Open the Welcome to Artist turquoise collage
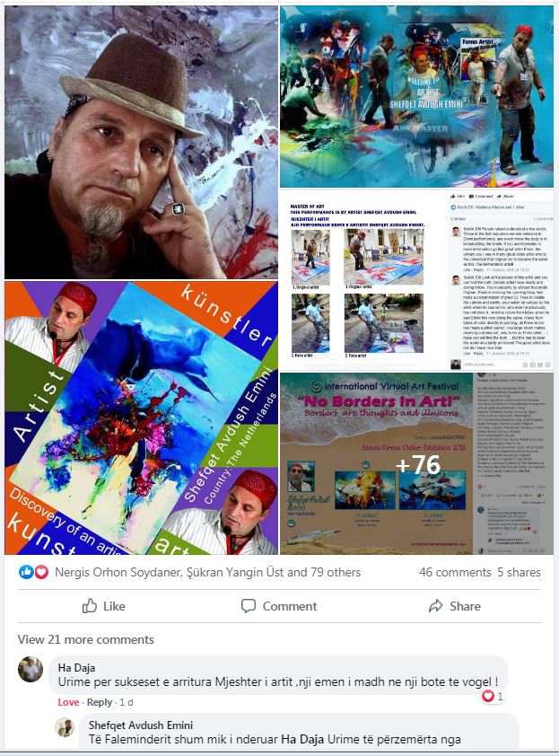The height and width of the screenshot is (756, 559). (417, 96)
